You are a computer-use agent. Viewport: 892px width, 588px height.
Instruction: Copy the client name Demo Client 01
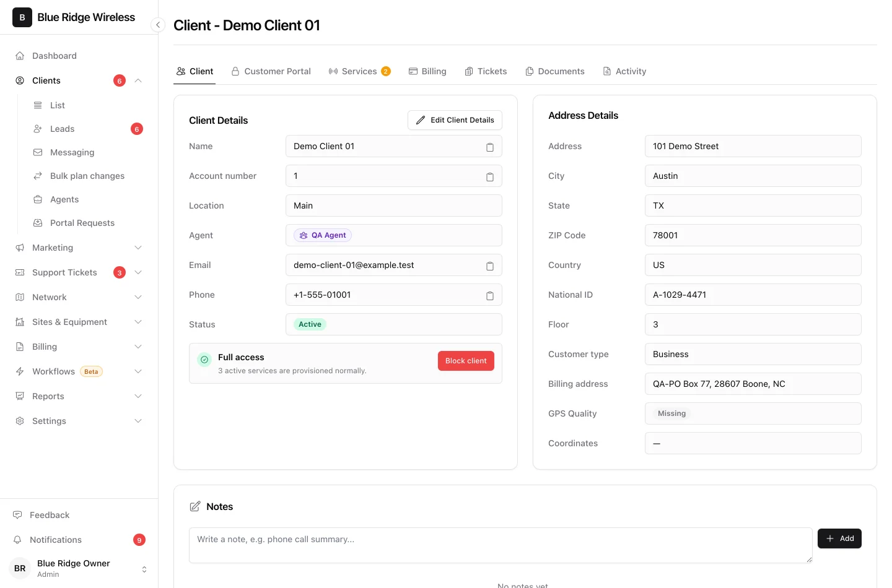490,147
